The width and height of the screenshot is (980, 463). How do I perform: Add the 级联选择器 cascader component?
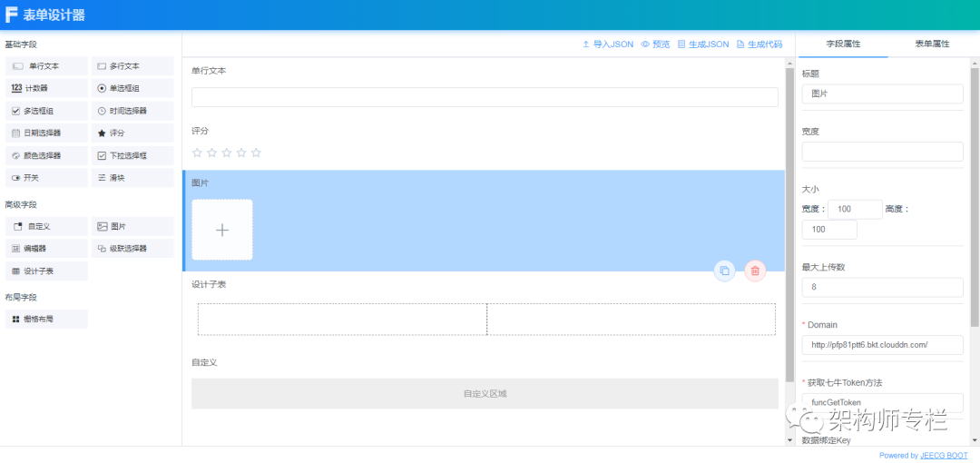point(132,249)
